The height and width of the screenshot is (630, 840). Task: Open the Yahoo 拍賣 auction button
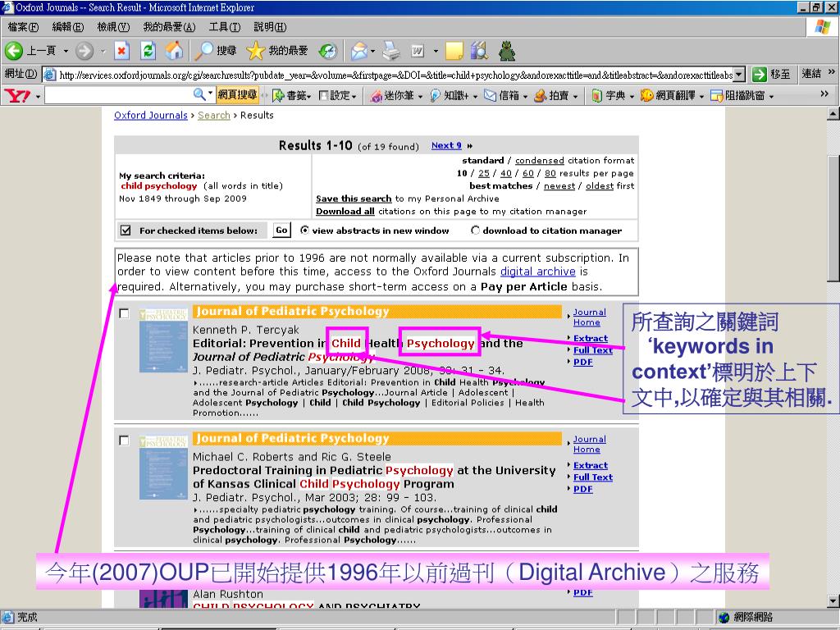556,95
